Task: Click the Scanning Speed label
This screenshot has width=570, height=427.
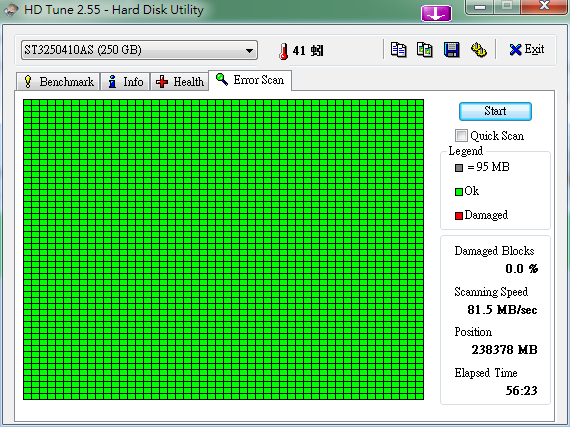Action: tap(491, 292)
